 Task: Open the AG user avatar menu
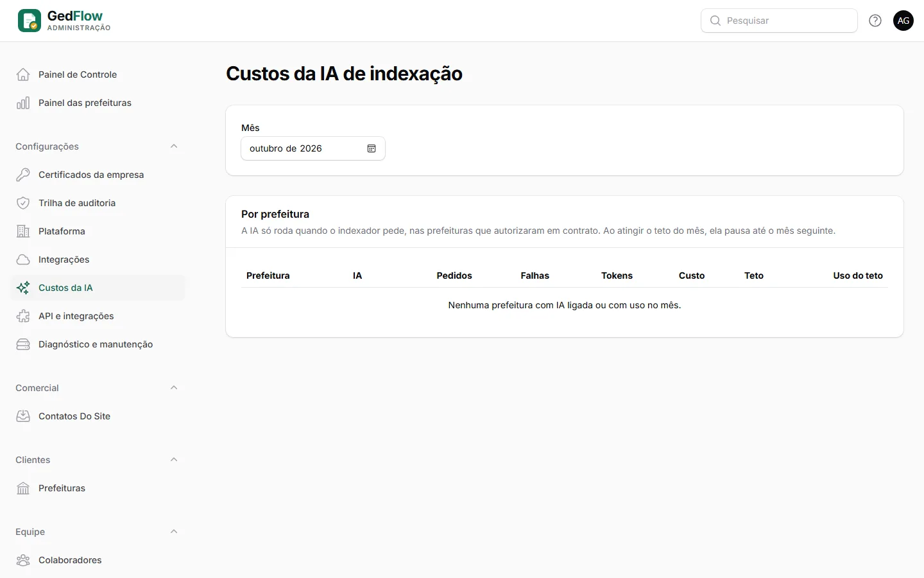[903, 21]
